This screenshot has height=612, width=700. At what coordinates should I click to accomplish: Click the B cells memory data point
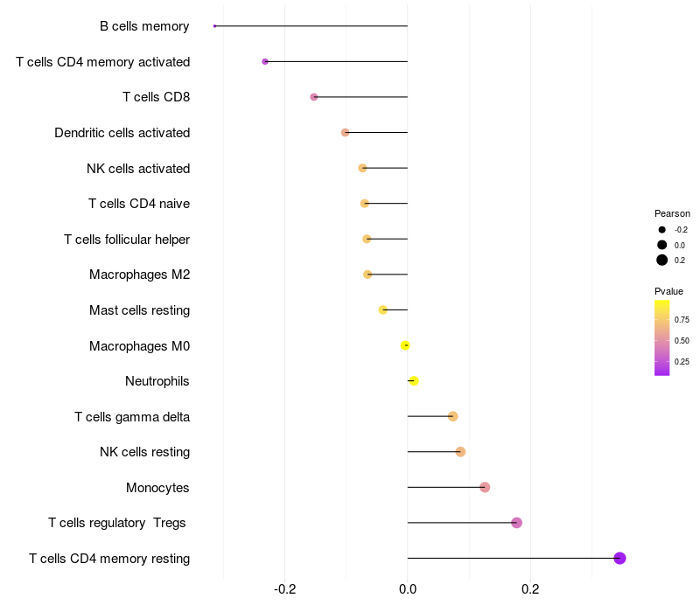(214, 26)
